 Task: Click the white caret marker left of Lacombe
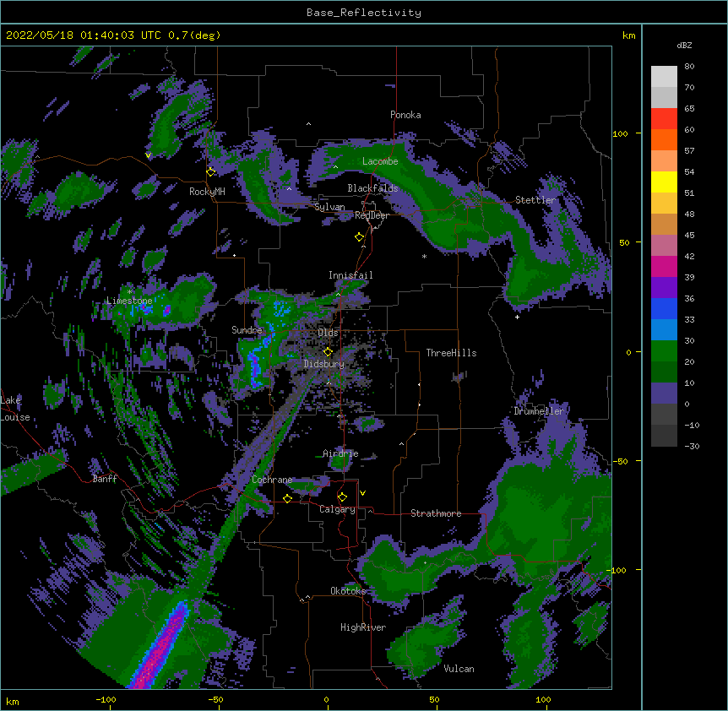tap(335, 167)
